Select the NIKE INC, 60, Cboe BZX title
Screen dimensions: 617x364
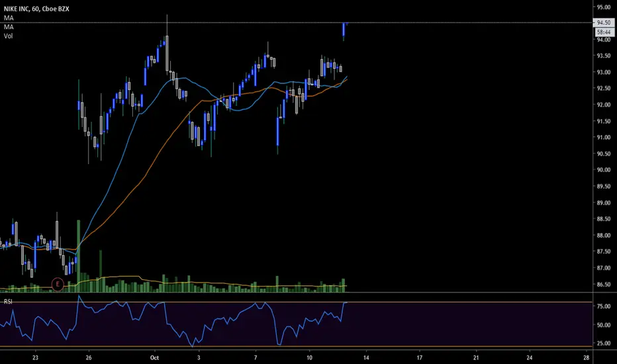point(36,9)
